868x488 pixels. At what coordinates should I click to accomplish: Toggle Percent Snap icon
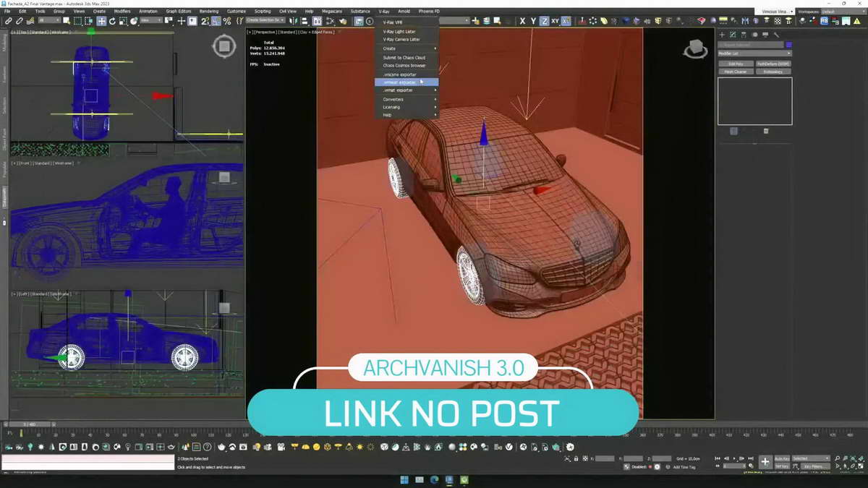226,22
